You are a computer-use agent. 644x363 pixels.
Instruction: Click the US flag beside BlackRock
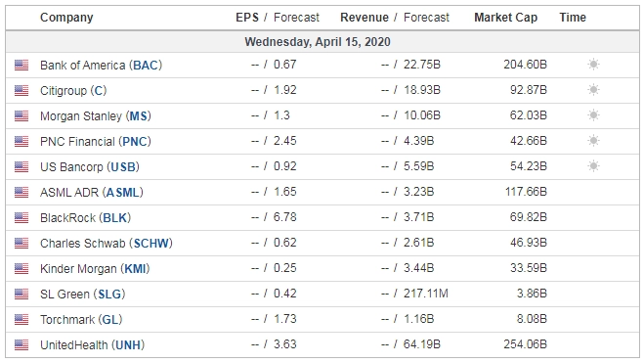[21, 217]
